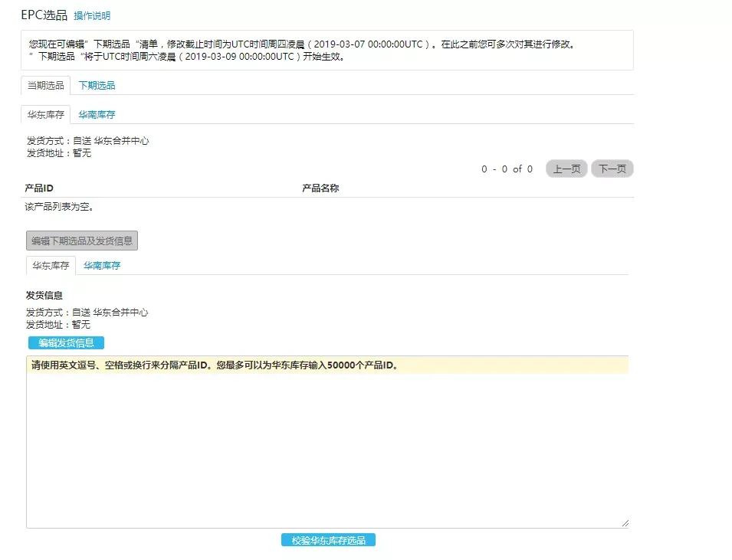Viewport: 732px width, 560px height.
Task: Click the EPC选品 page heading
Action: pos(44,15)
